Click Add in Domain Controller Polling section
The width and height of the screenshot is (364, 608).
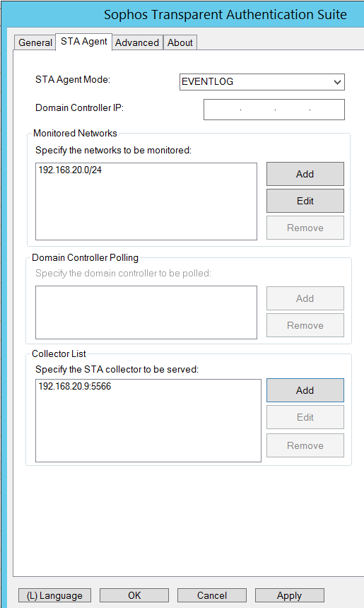pyautogui.click(x=305, y=298)
